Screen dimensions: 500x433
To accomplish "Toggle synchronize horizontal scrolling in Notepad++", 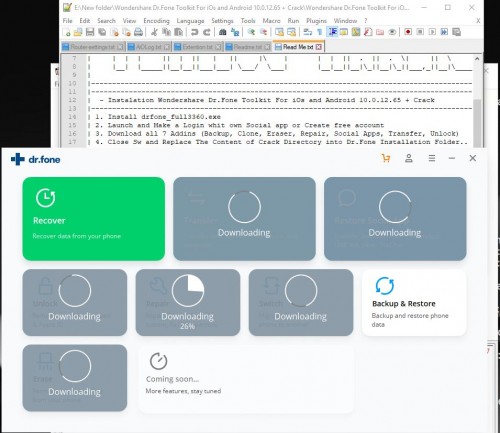I will pos(291,32).
